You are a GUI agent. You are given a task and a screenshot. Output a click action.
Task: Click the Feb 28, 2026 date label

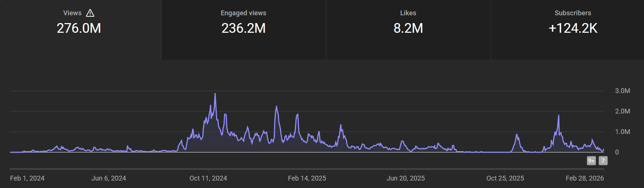[x=584, y=178]
